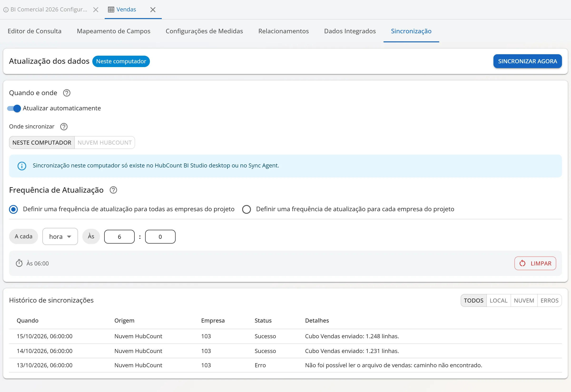Click help icon beside Onde sincronizar
571x392 pixels.
64,127
